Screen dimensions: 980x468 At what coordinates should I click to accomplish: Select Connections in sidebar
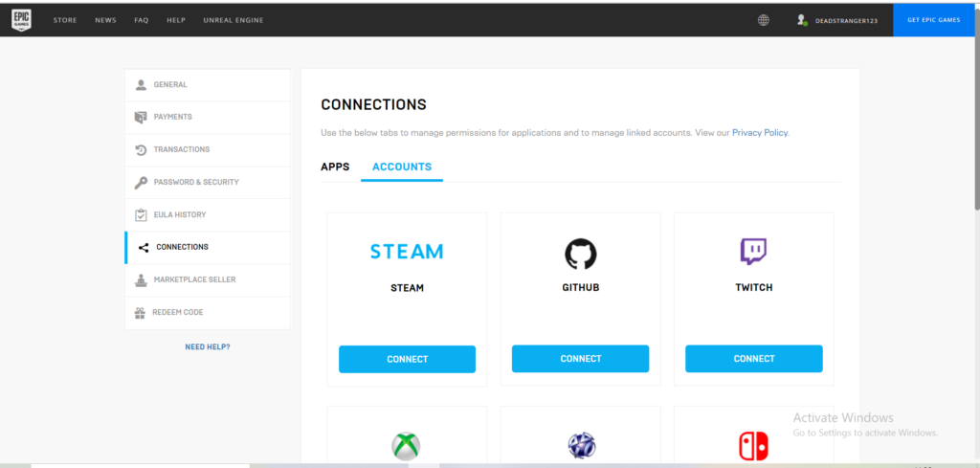tap(208, 248)
